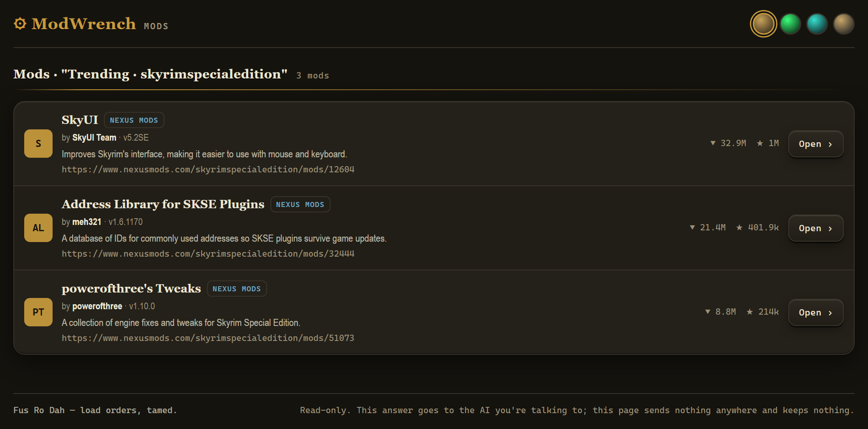The width and height of the screenshot is (868, 429).
Task: Click the 'AL' Address Library avatar tile
Action: tap(38, 228)
